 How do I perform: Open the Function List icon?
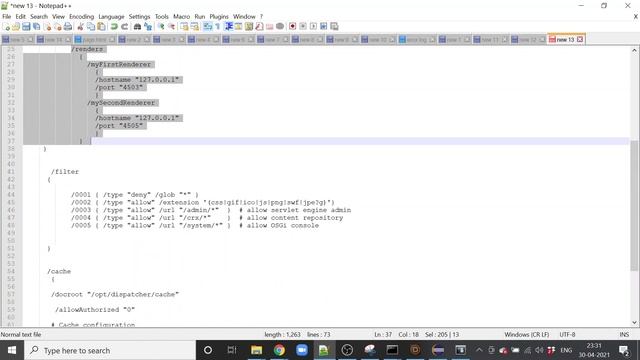tap(259, 27)
